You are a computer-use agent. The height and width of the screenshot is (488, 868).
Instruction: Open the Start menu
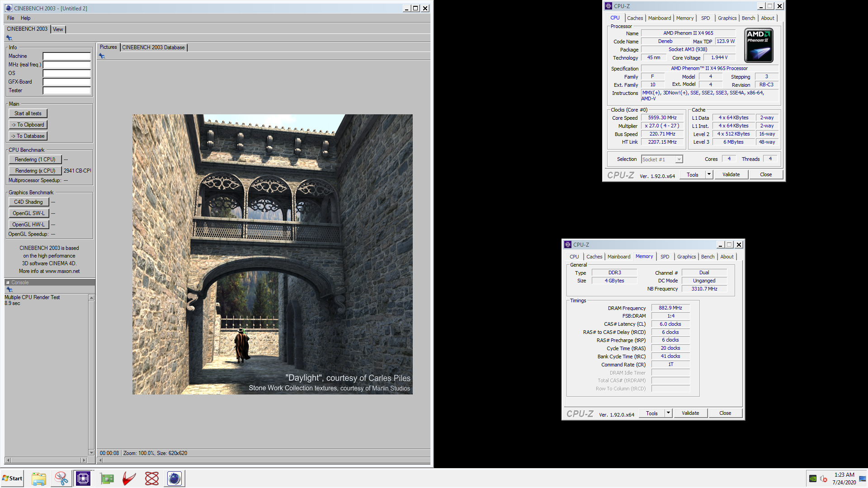12,479
